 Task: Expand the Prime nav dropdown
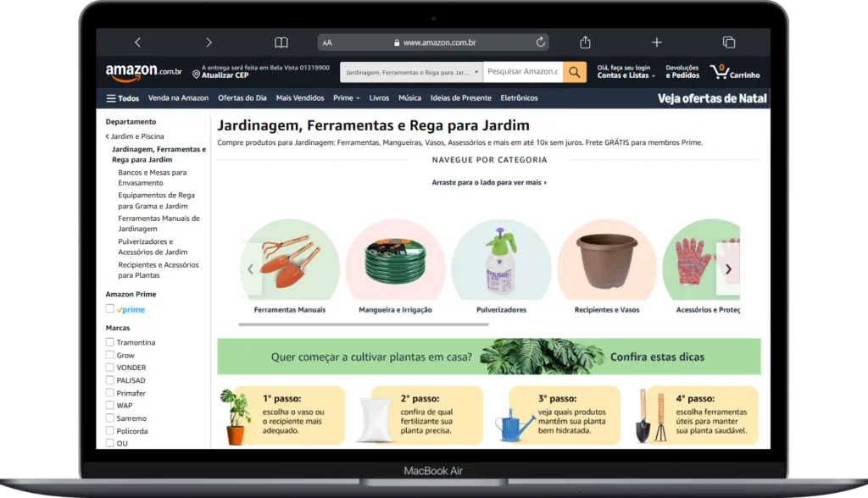[x=347, y=98]
